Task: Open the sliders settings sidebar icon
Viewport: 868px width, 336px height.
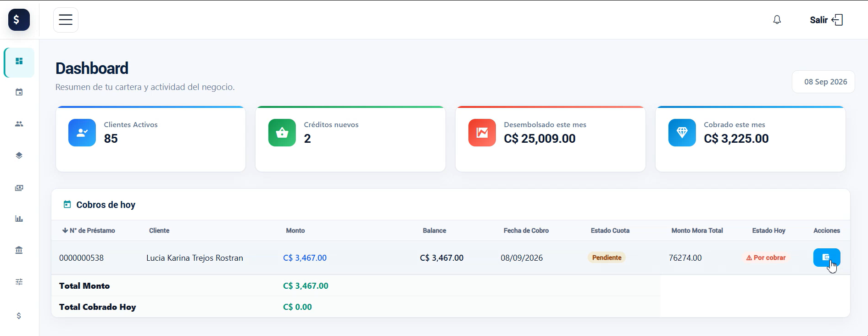Action: (x=19, y=282)
